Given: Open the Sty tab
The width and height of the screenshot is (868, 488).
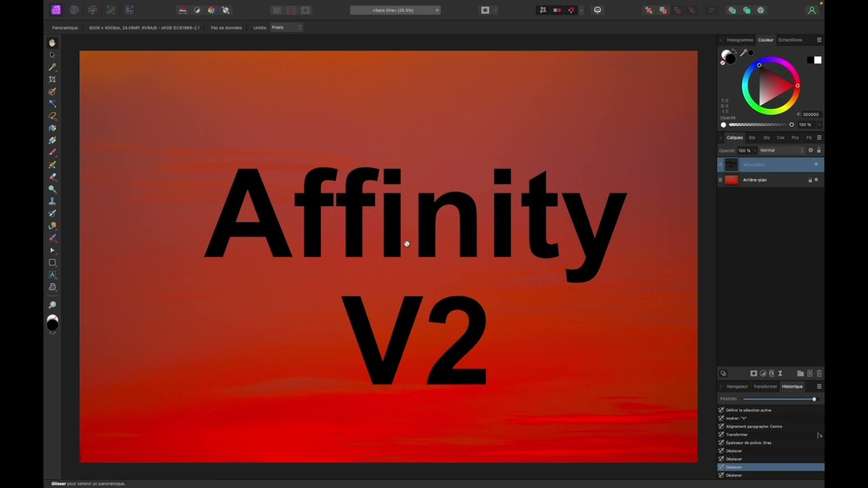Looking at the screenshot, I should (x=766, y=138).
